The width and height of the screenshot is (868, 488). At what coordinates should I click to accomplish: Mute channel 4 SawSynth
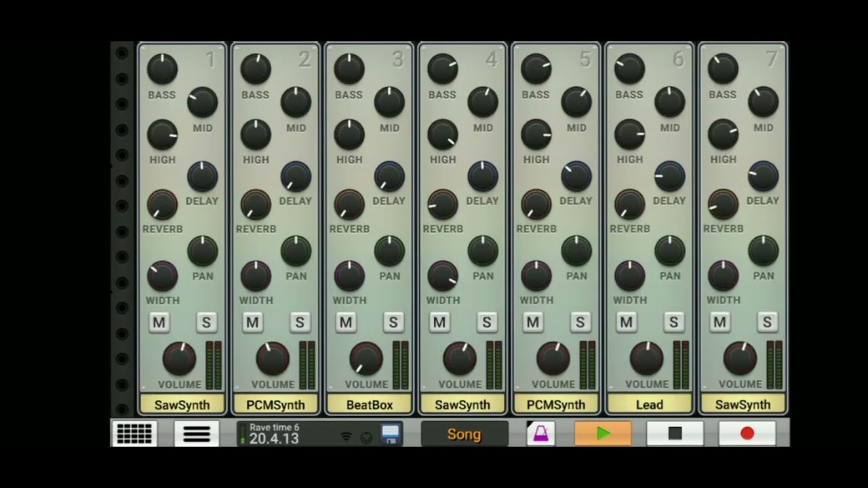tap(439, 323)
